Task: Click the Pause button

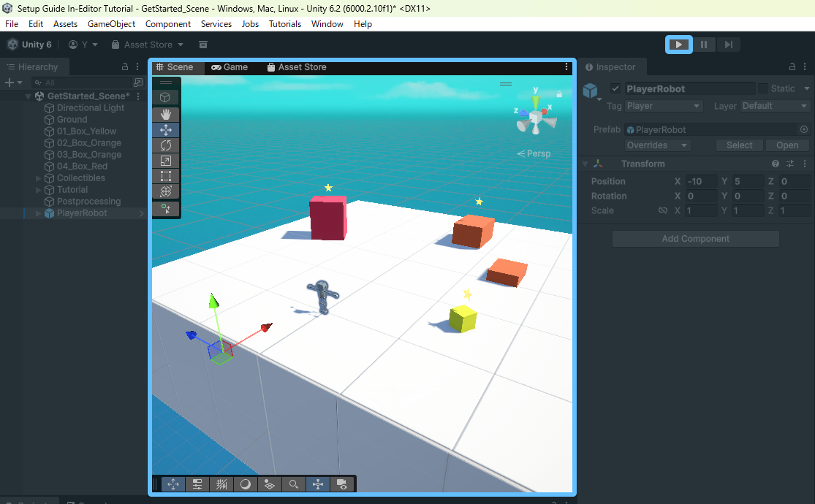Action: pos(704,45)
